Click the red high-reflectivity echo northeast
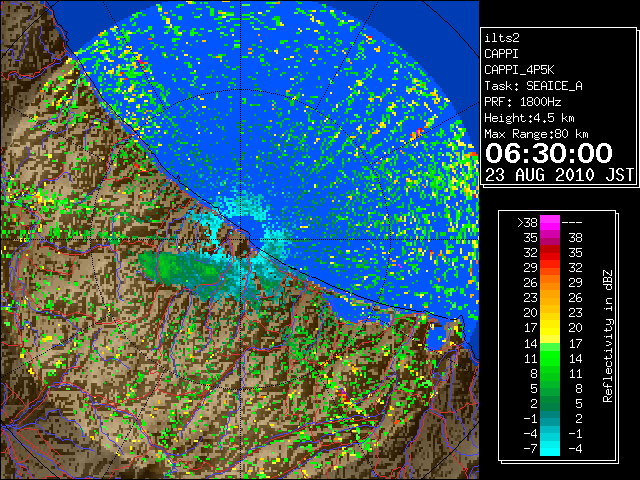Viewport: 640px width, 480px height. (418, 133)
